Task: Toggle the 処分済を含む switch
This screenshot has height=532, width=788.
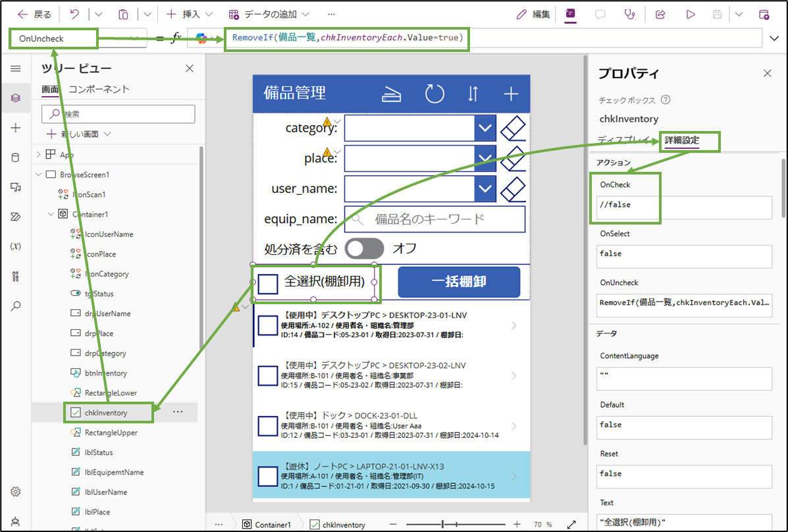Action: (x=364, y=248)
